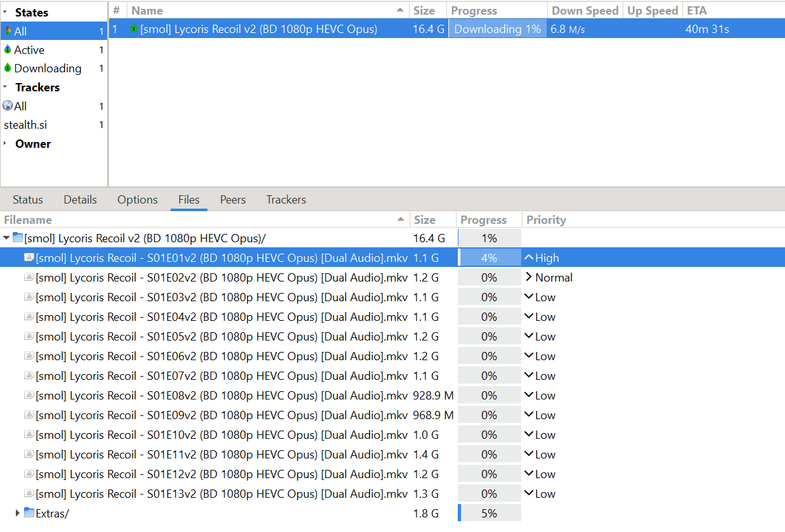Screen dimensions: 785x532
Task: Click the Extras folder icon
Action: [29, 513]
